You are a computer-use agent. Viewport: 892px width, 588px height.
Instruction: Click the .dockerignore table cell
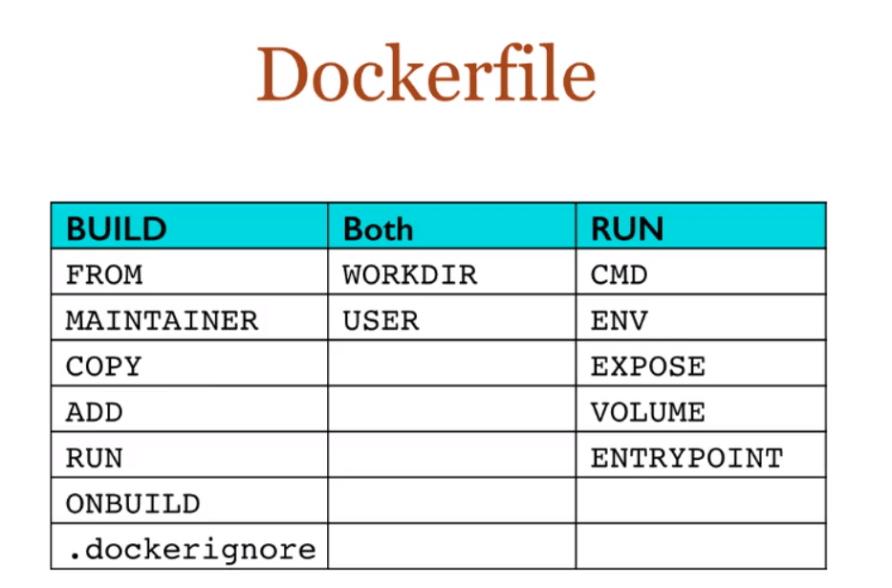point(189,546)
